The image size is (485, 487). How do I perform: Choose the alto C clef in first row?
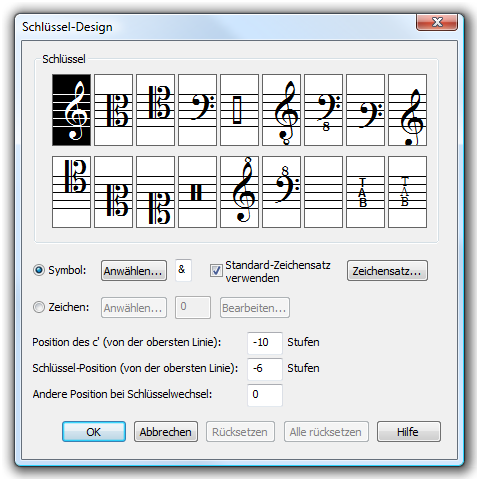[x=113, y=110]
